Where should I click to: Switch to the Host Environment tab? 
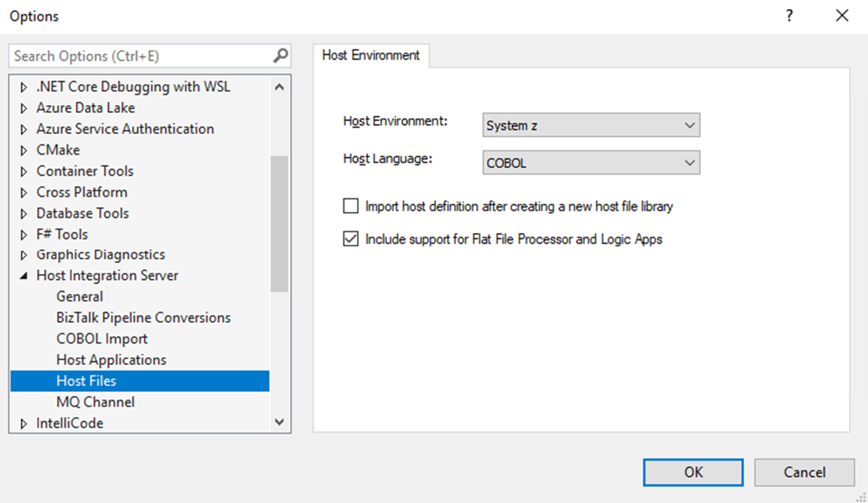[371, 55]
